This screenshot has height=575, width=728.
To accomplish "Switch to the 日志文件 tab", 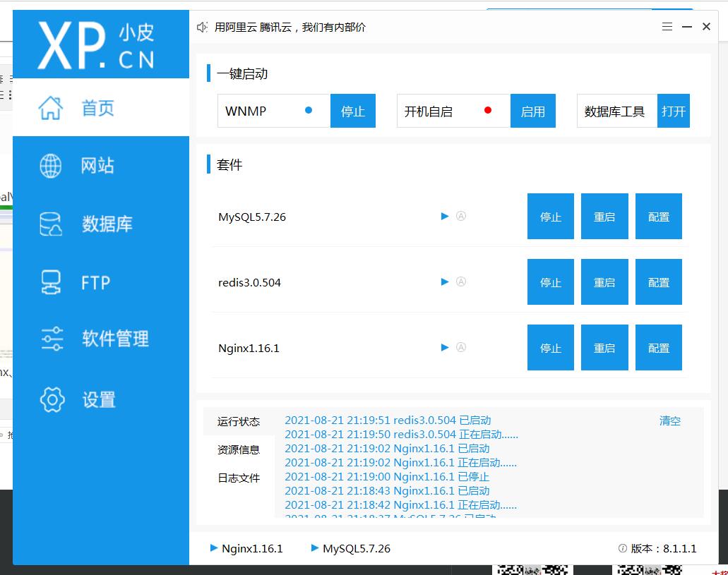I will tap(239, 478).
